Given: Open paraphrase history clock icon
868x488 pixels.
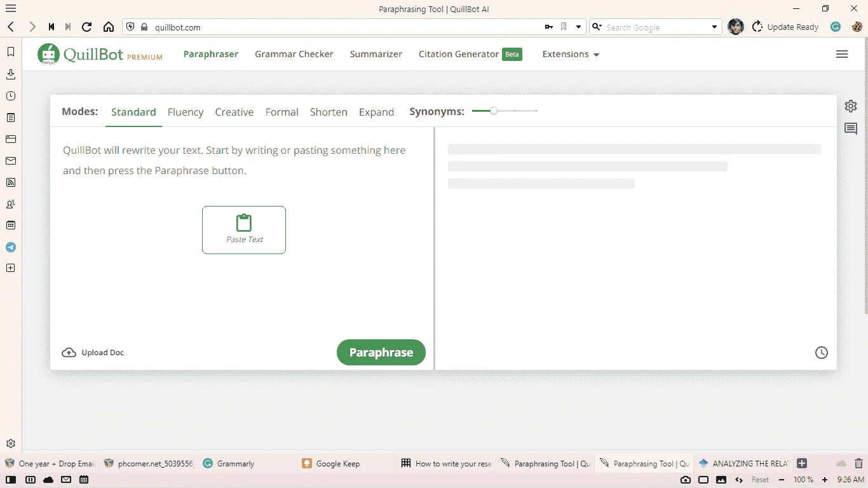Looking at the screenshot, I should click(x=822, y=353).
